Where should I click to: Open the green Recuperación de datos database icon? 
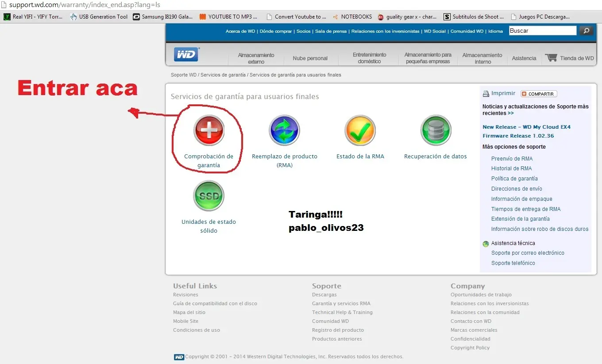tap(436, 130)
